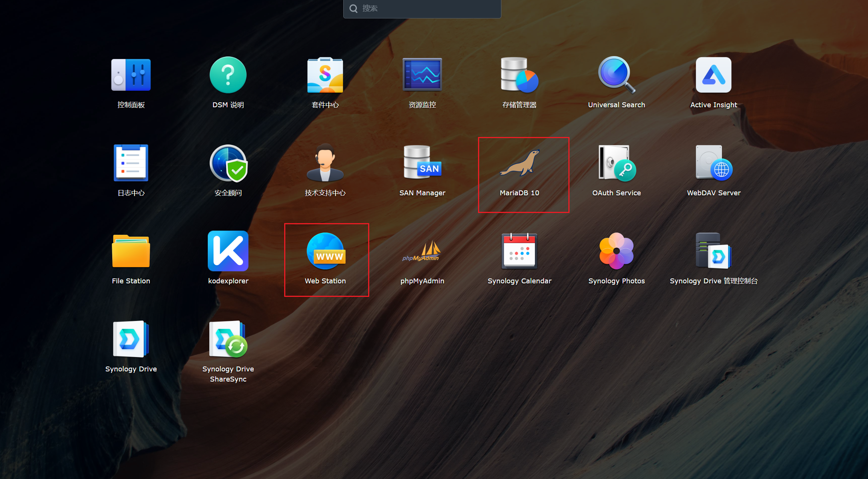
Task: Open 存储管理器 storage manager icon
Action: (519, 75)
